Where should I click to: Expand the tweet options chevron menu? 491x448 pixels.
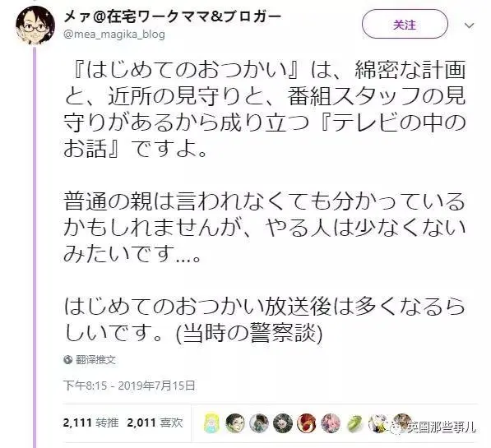[x=469, y=25]
